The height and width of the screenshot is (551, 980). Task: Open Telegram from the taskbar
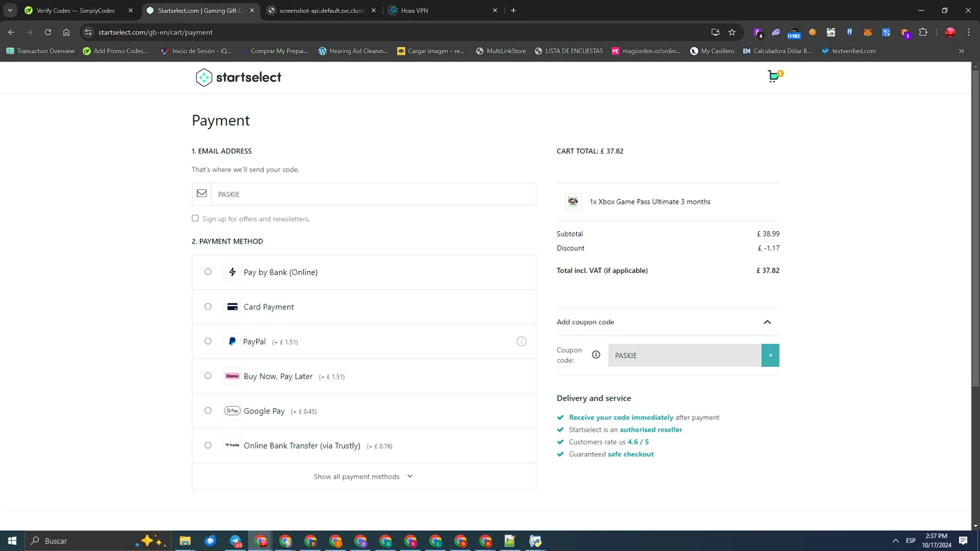coord(236,541)
